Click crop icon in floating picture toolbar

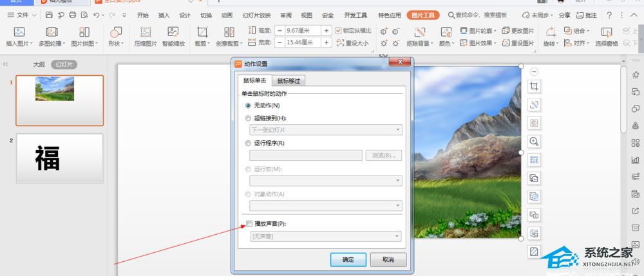[534, 87]
